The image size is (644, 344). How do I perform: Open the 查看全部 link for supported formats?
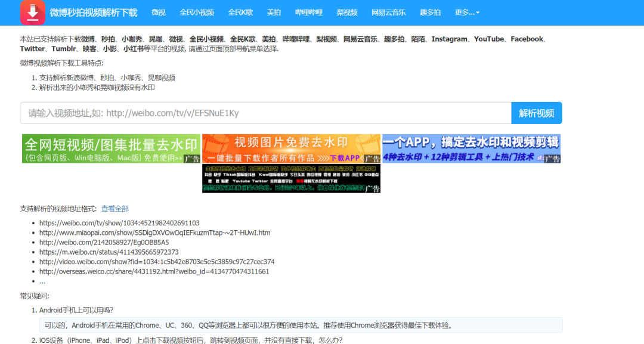coord(114,208)
